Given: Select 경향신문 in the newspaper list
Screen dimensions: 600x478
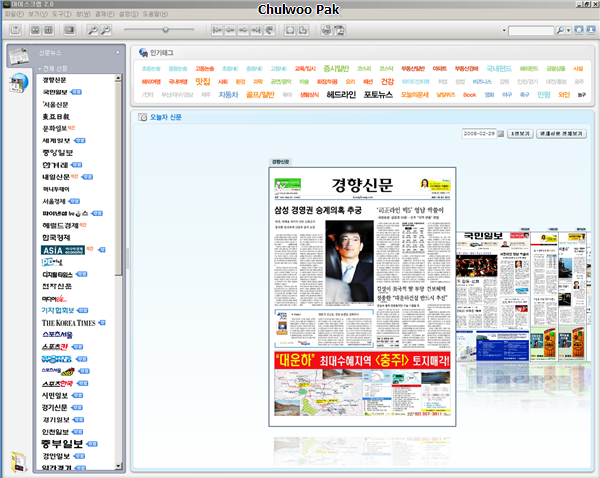Looking at the screenshot, I should pos(54,80).
